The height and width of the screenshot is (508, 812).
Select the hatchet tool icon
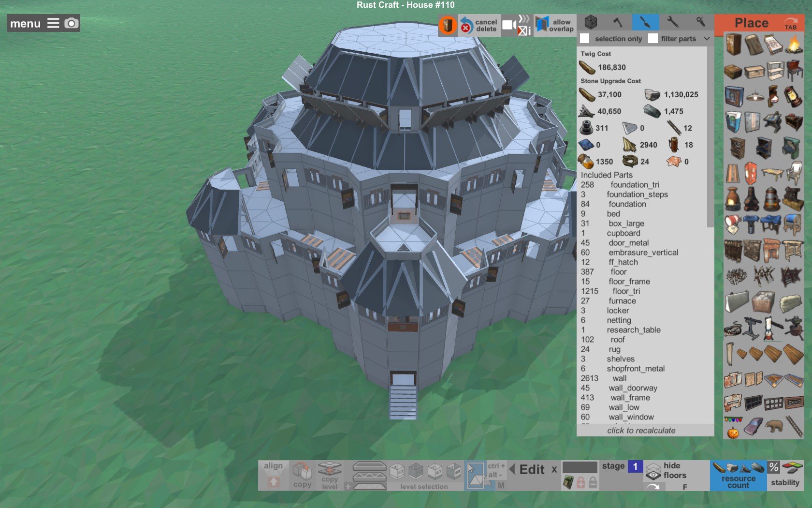coord(618,22)
